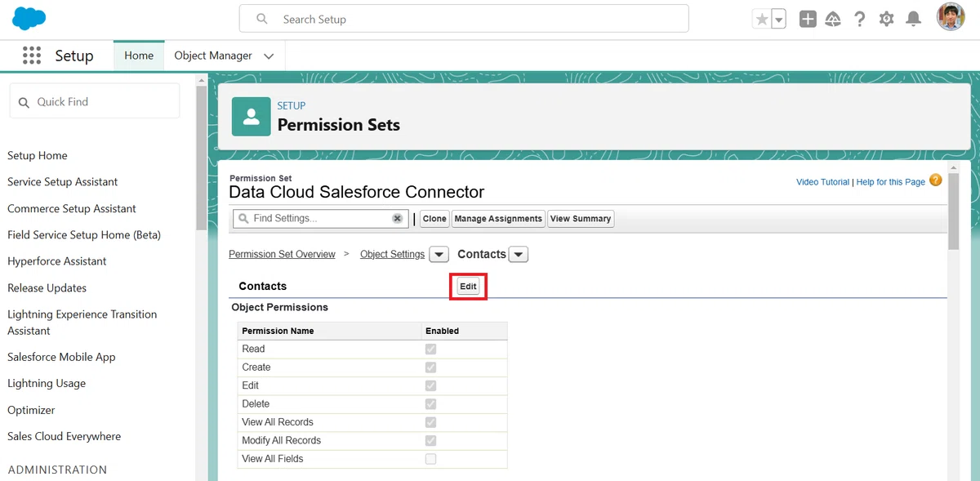Expand the Object Manager tab chevron
Screen dimensions: 980x481
pos(269,56)
